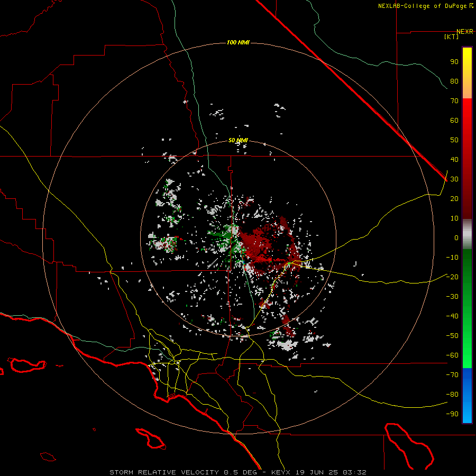Image resolution: width=476 pixels, height=476 pixels.
Task: Click the -30 knot scale label
Action: click(452, 297)
